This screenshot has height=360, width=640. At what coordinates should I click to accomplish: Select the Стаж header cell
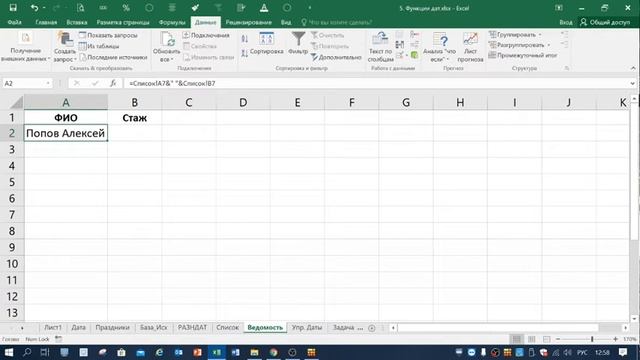pos(134,118)
